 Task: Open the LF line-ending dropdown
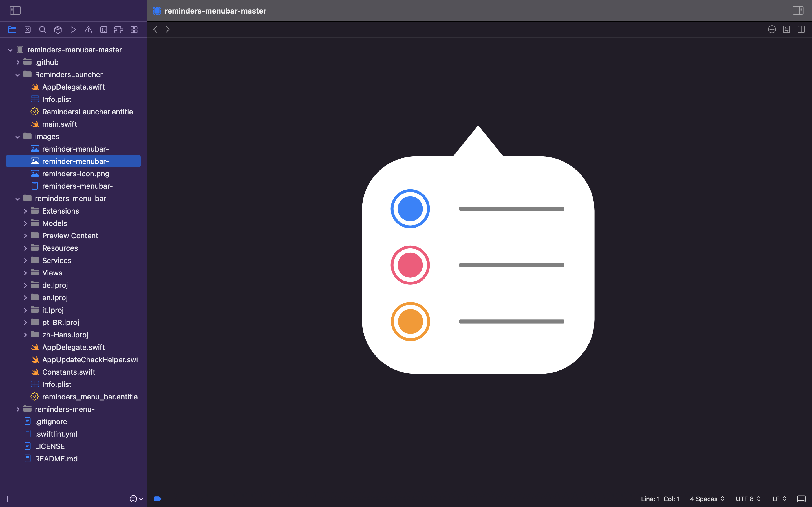[778, 499]
